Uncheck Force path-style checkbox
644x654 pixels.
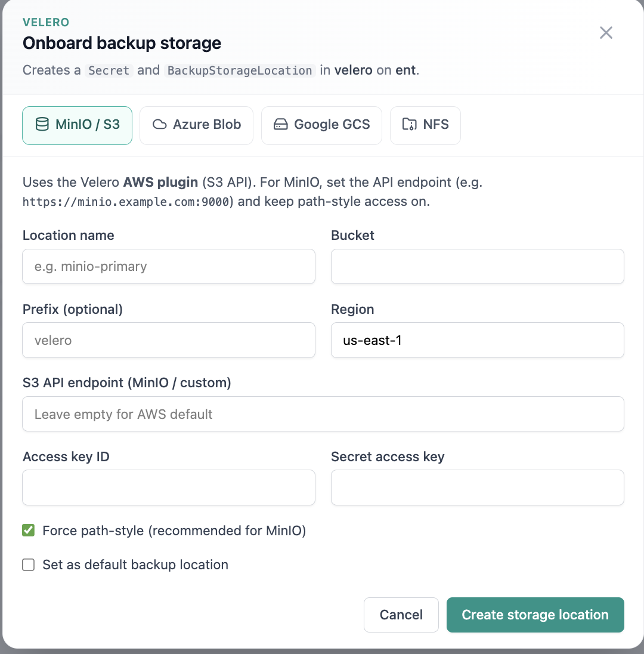tap(29, 530)
